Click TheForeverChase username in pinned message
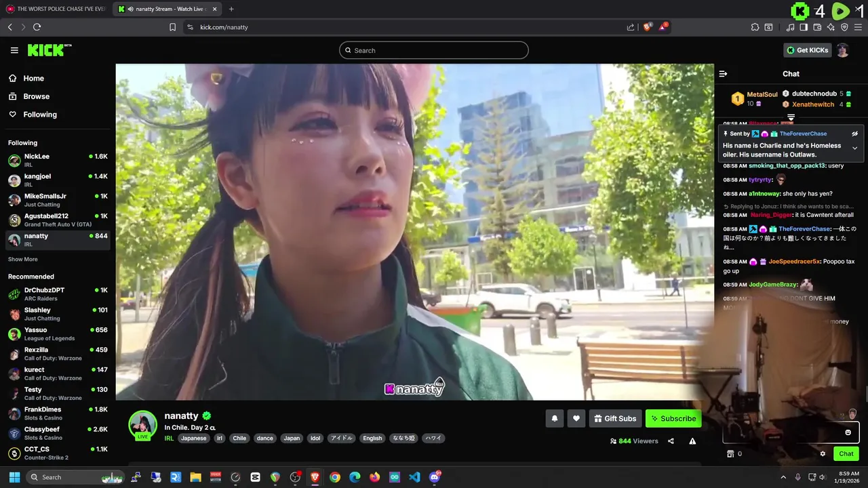Viewport: 868px width, 488px height. pos(803,134)
